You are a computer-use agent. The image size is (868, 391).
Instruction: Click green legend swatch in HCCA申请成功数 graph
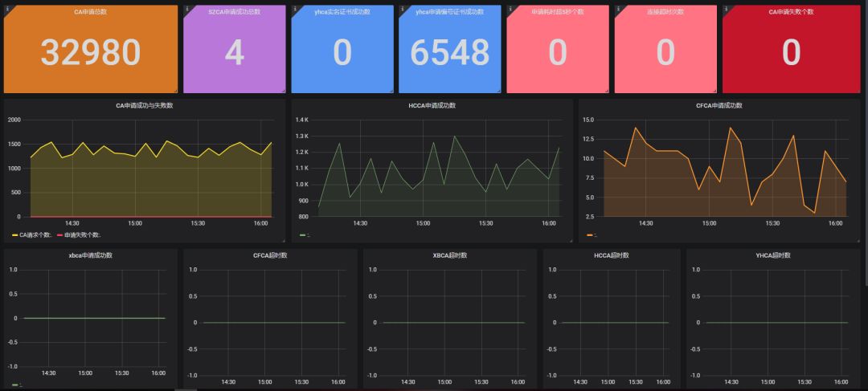[x=302, y=235]
